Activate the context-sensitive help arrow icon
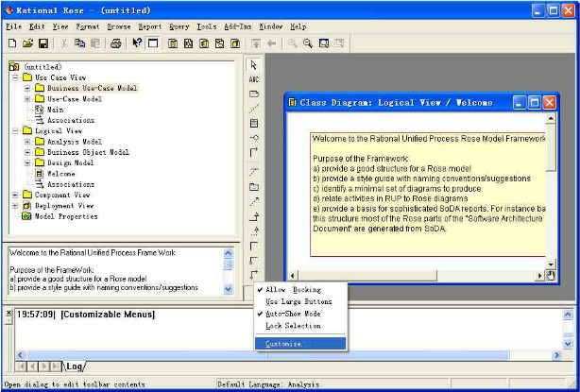Screen dimensions: 580x392 tap(137, 43)
